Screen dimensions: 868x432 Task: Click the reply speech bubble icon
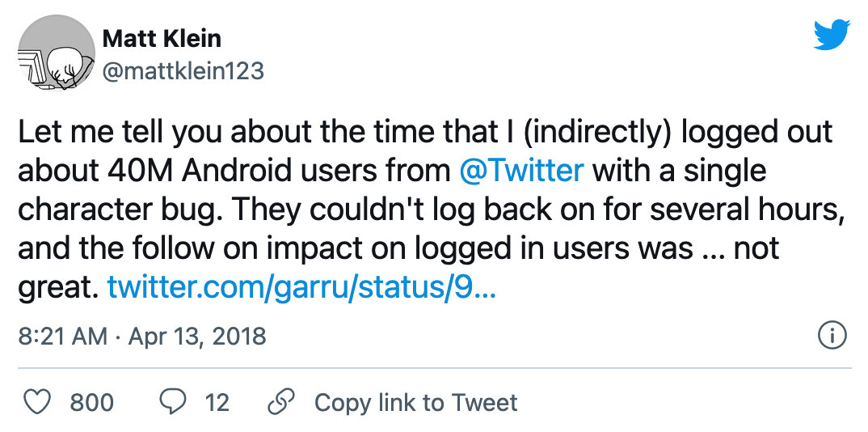pyautogui.click(x=172, y=402)
